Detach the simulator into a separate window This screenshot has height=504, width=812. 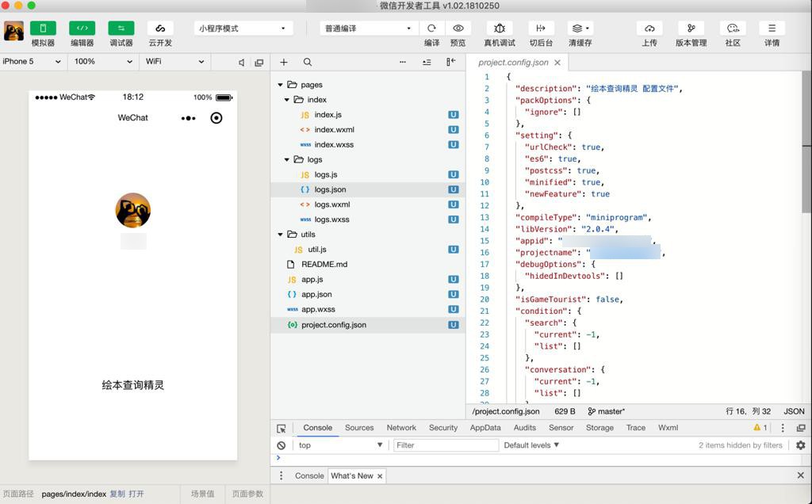(259, 63)
